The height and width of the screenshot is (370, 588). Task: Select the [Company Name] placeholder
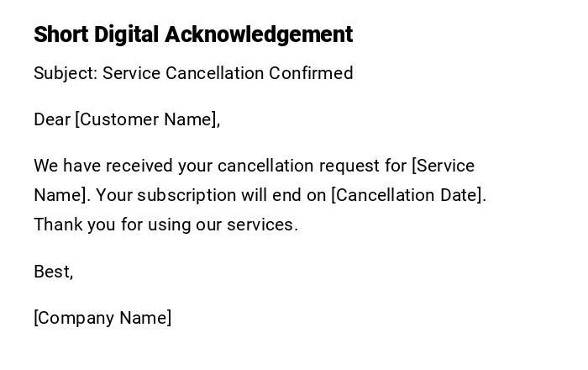[x=102, y=318]
